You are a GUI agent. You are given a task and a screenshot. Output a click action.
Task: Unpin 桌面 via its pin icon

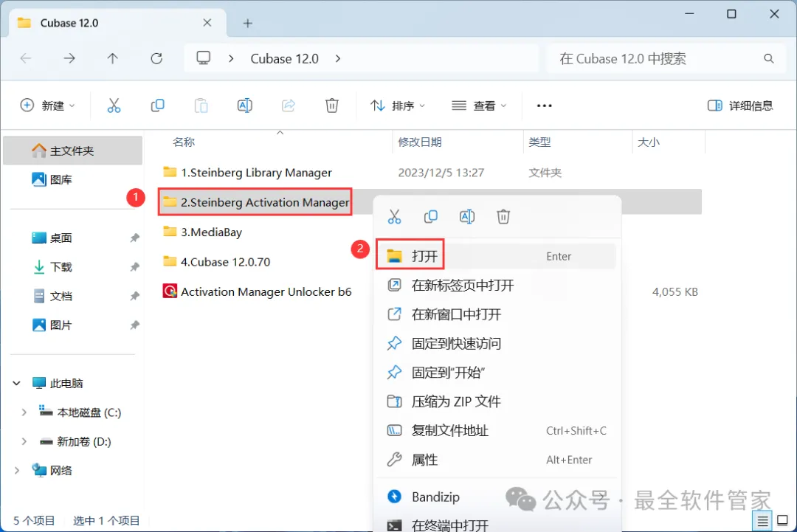point(134,238)
